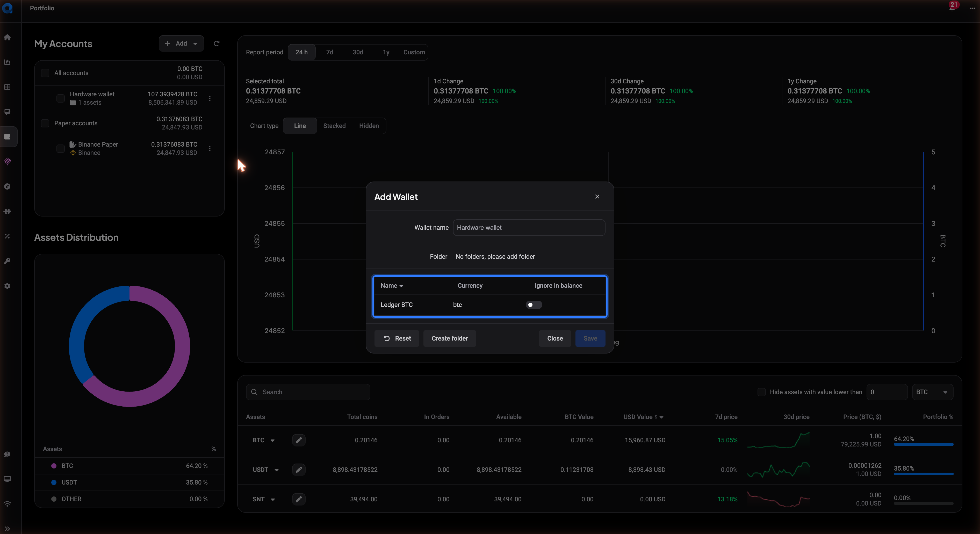Open the wifi connection status icon
The height and width of the screenshot is (534, 980).
7,504
